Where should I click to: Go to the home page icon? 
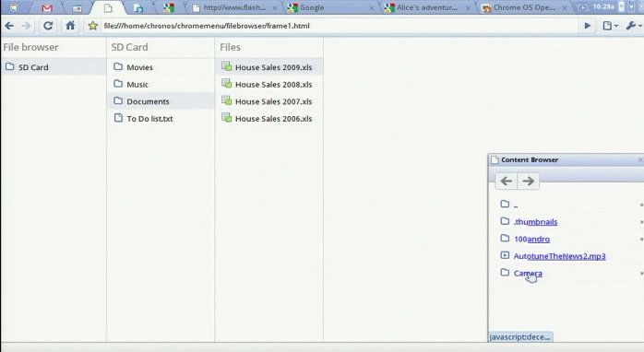pyautogui.click(x=70, y=26)
